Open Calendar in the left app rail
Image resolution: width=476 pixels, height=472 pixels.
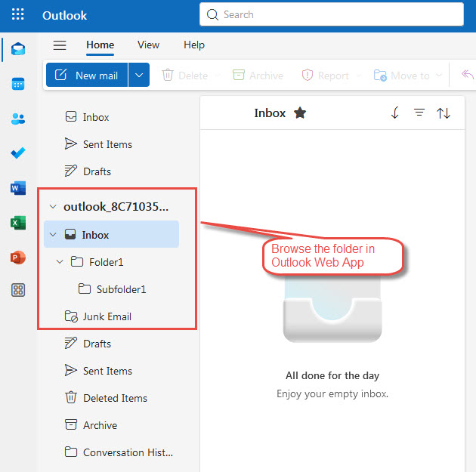18,84
